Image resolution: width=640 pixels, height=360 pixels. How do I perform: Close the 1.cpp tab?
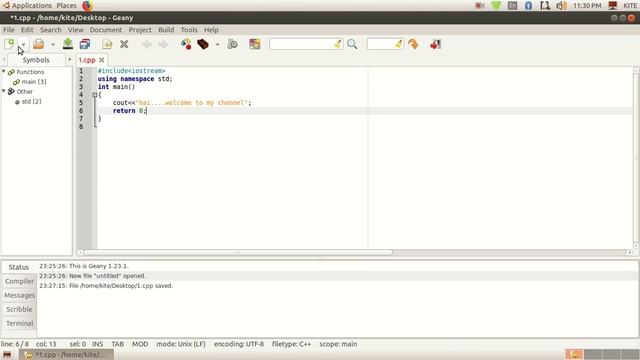(102, 60)
